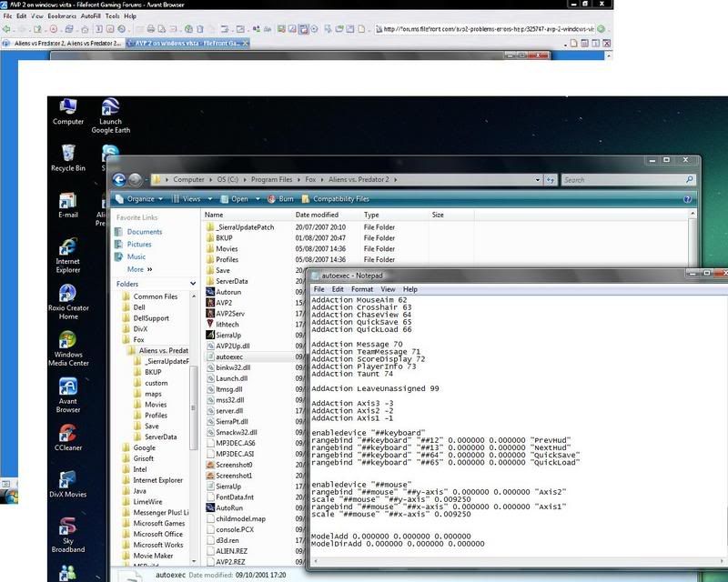The height and width of the screenshot is (582, 728).
Task: Select the Sky Broadband desktop icon
Action: [67, 535]
